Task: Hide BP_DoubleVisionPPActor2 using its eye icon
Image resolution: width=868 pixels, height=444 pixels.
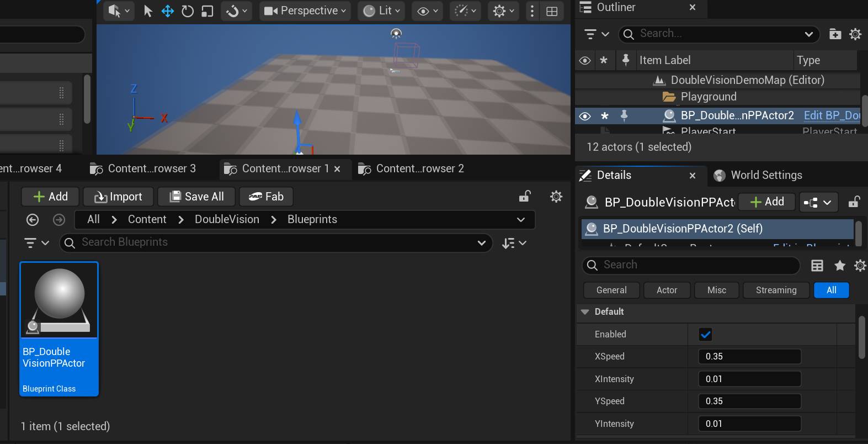Action: 585,116
